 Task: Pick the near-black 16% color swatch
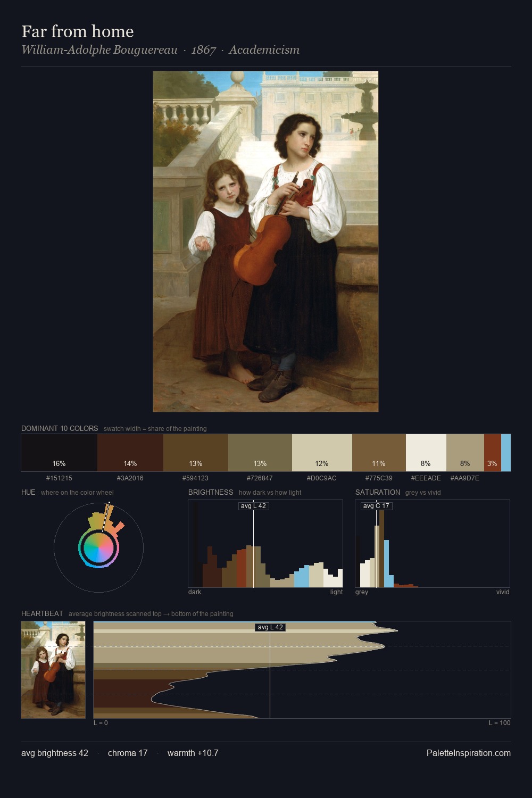pyautogui.click(x=59, y=453)
